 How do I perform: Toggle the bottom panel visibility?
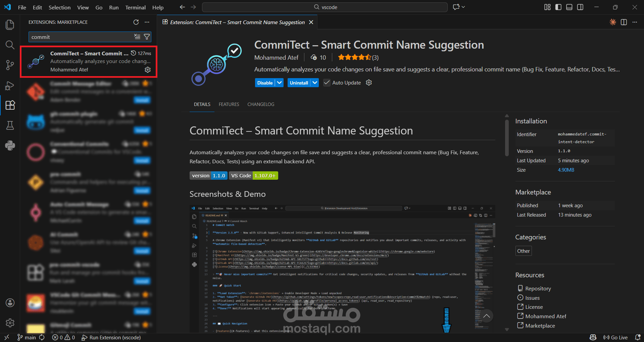click(x=569, y=7)
